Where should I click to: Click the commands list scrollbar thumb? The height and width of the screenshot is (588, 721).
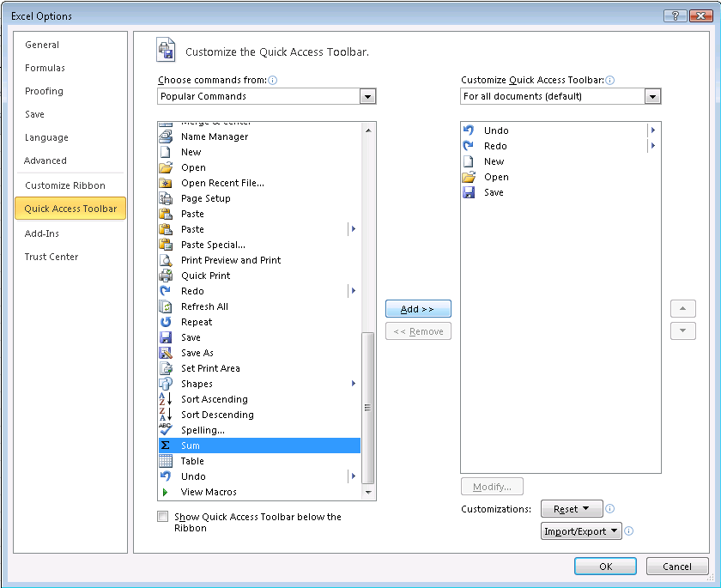click(x=368, y=408)
